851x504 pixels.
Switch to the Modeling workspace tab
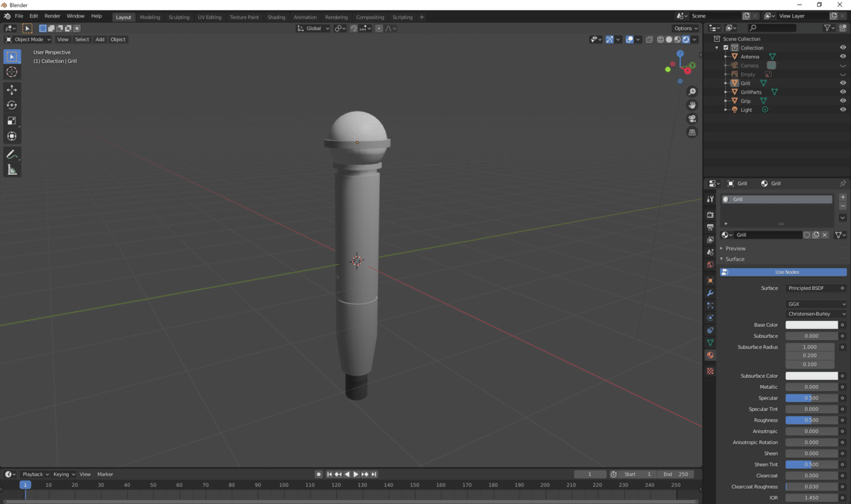(150, 17)
